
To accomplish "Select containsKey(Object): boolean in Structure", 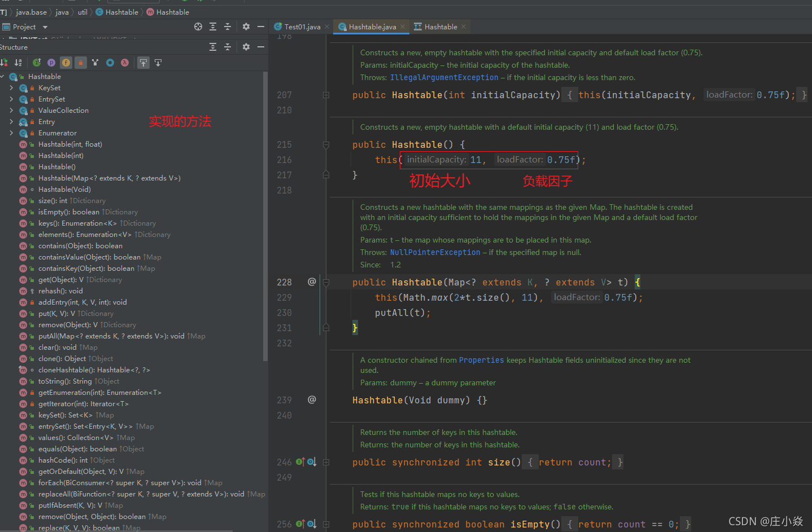I will click(x=86, y=268).
